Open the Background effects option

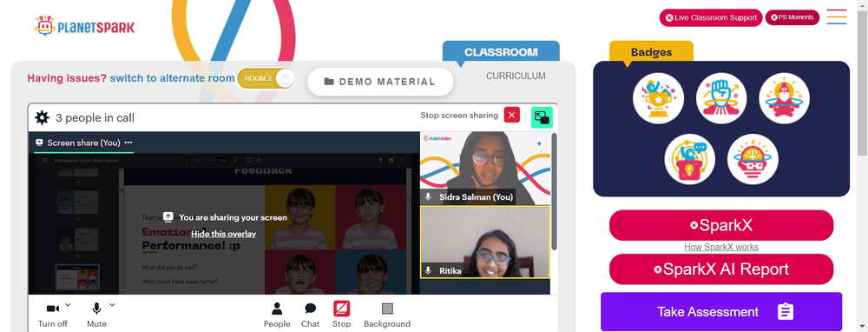click(x=387, y=315)
